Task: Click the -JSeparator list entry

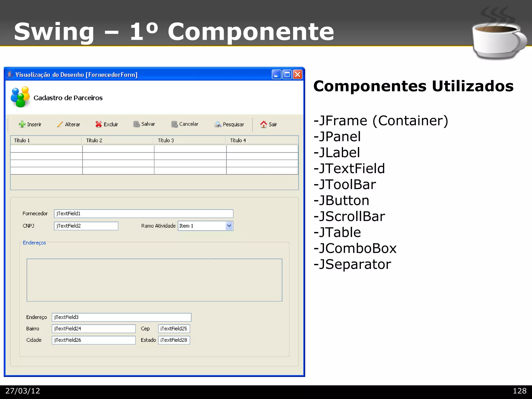Action: (x=352, y=264)
